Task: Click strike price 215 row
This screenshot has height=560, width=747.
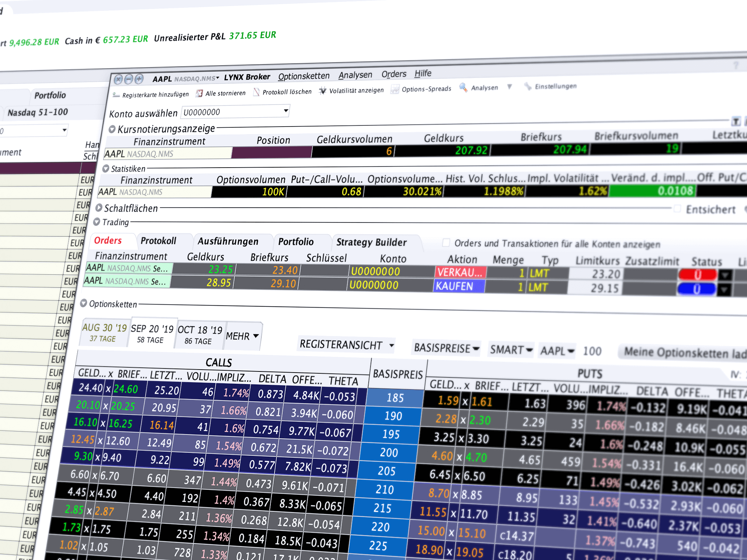Action: pos(382,508)
